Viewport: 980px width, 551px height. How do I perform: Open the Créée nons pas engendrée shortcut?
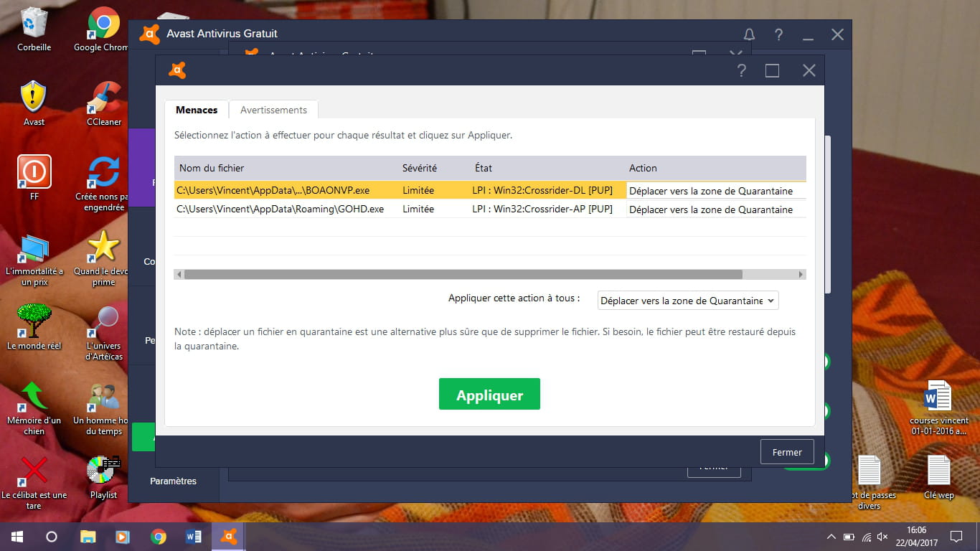(x=103, y=183)
